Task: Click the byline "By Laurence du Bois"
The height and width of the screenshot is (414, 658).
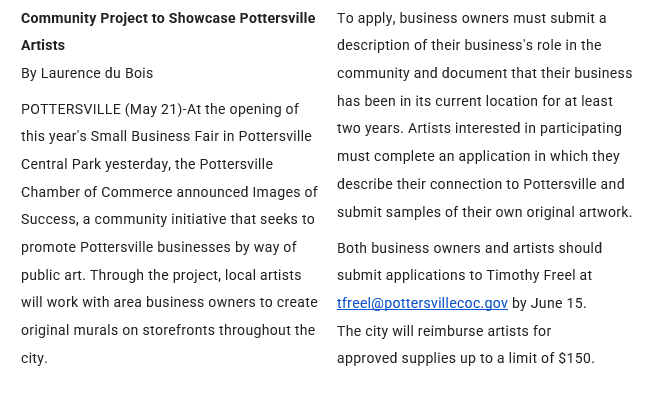Action: click(87, 73)
